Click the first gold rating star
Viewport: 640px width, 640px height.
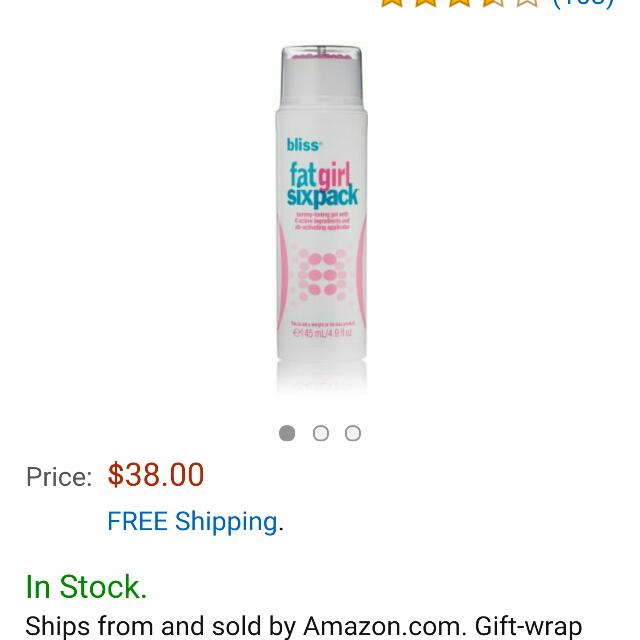point(392,2)
